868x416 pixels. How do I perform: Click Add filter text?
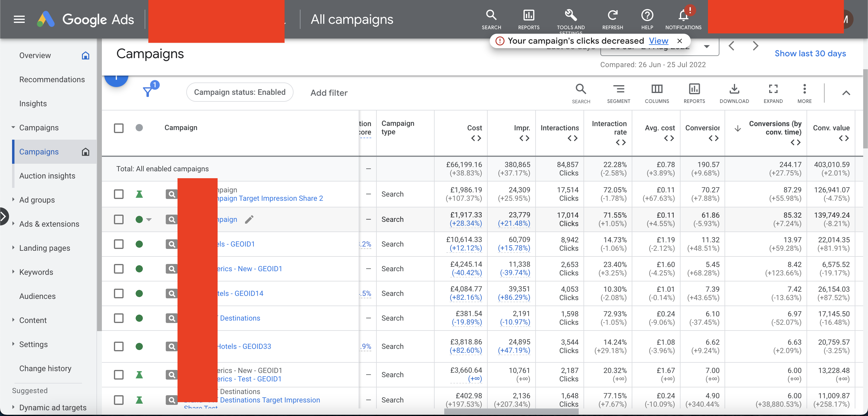pos(329,92)
